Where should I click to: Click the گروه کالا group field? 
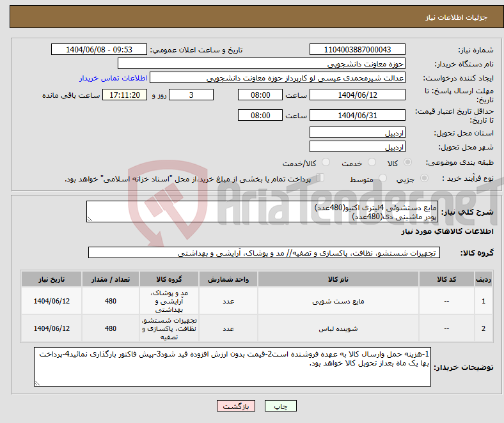(264, 252)
